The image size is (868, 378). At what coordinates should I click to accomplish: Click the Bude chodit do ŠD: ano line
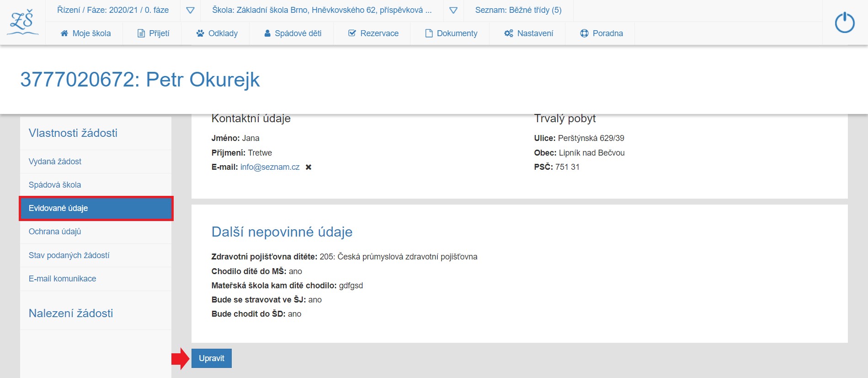(256, 314)
